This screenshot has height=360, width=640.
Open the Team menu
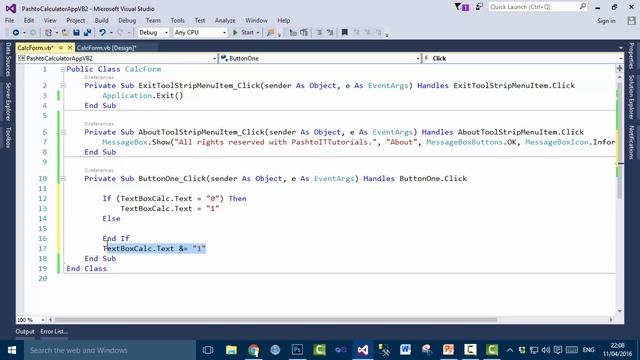153,20
